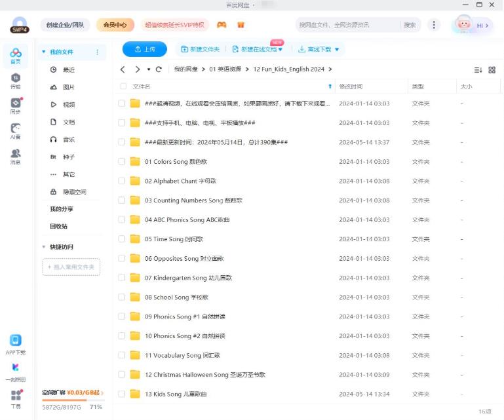Expand the chevron after 12 Fun_Kids_English 2024
The width and height of the screenshot is (504, 420).
click(x=330, y=69)
